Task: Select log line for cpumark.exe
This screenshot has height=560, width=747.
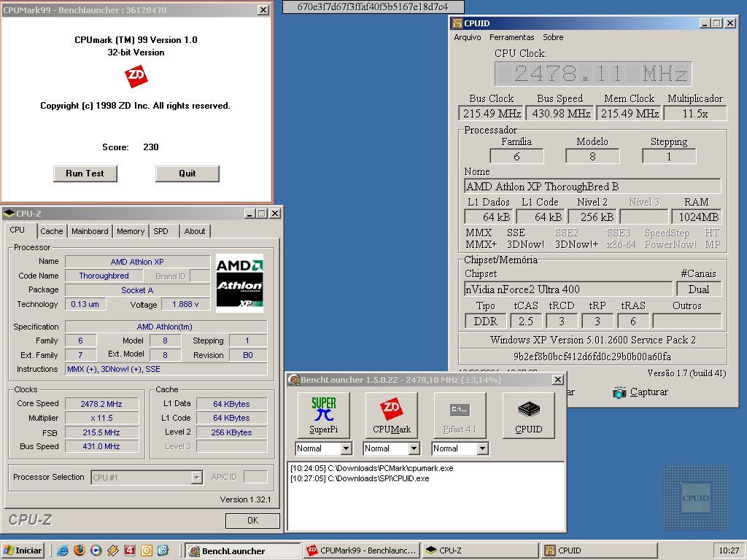Action: click(x=372, y=469)
